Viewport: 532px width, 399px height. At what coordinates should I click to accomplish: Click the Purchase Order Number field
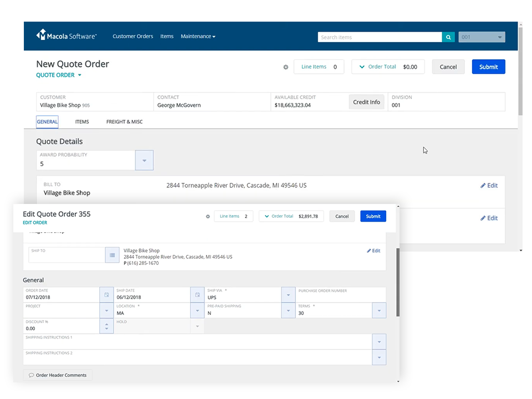[x=341, y=295]
